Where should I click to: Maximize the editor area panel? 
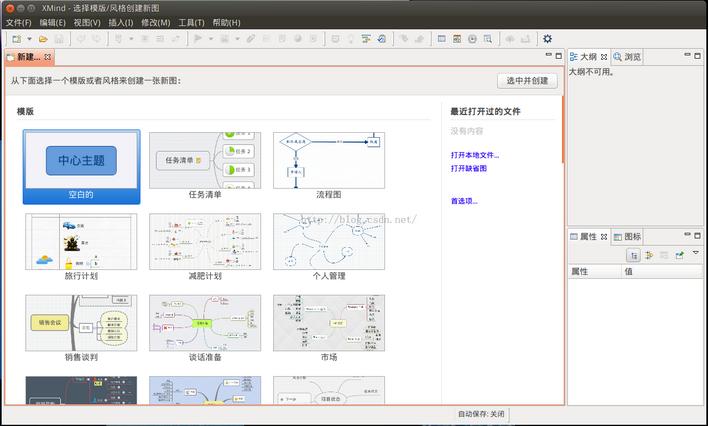point(559,56)
